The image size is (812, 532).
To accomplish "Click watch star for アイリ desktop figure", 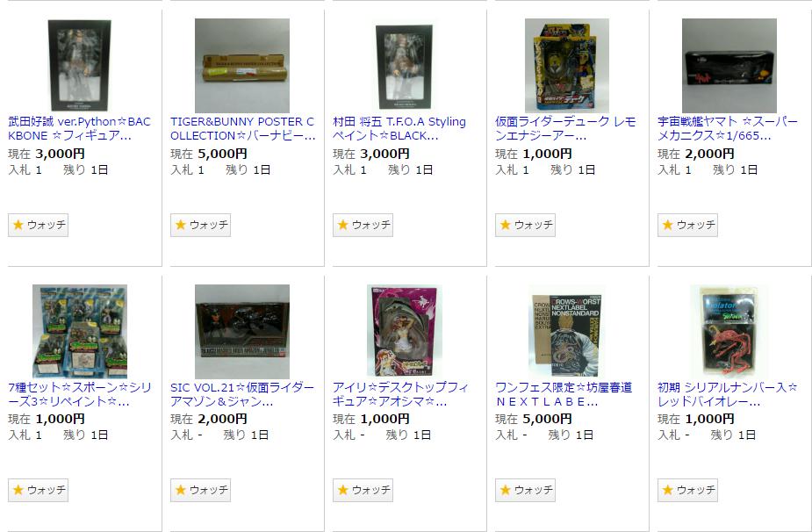I will coord(363,490).
